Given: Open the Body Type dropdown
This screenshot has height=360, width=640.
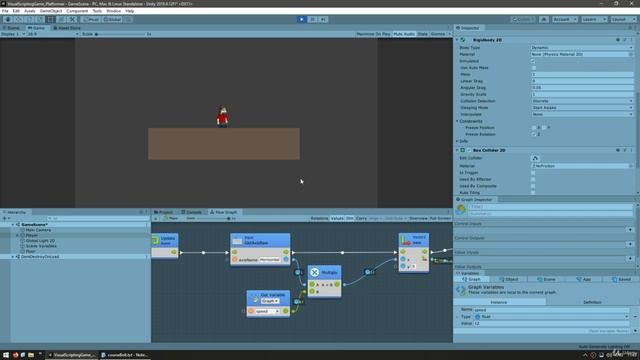Looking at the screenshot, I should (582, 48).
